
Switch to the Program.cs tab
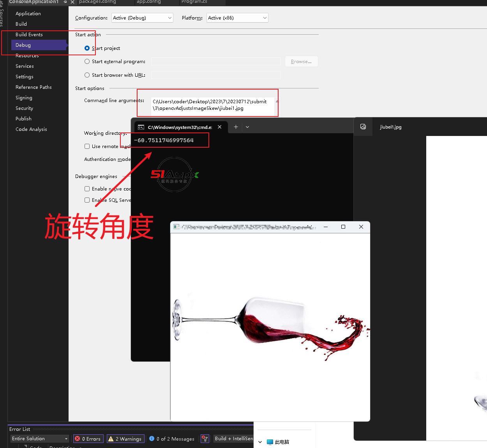pyautogui.click(x=194, y=2)
